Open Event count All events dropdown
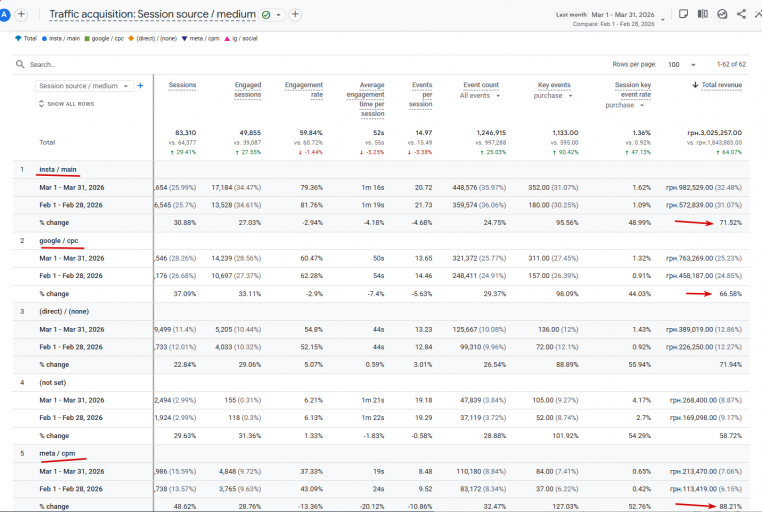This screenshot has height=512, width=762. tap(480, 96)
